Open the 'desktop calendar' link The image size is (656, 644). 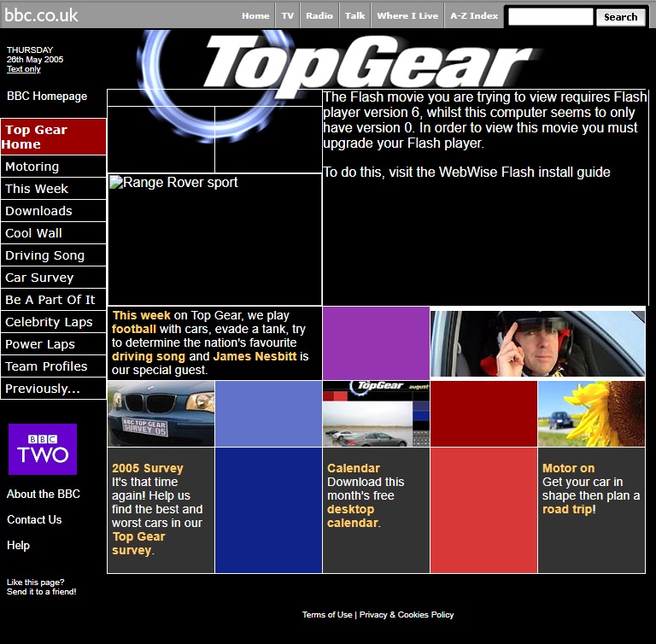[352, 517]
